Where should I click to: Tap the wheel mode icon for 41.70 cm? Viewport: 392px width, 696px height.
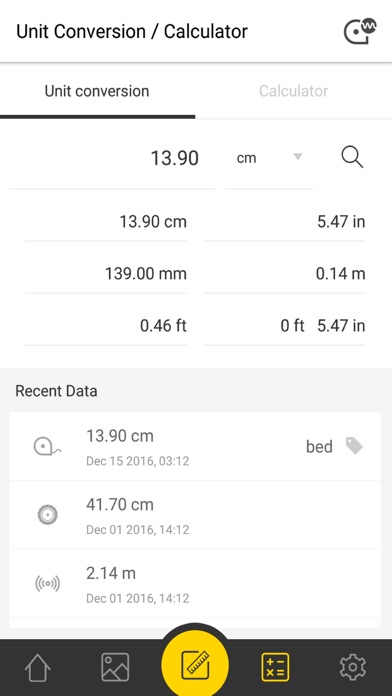click(x=48, y=515)
